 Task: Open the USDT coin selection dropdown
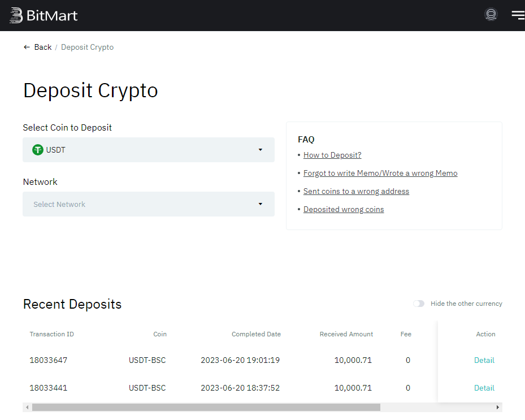coord(149,150)
